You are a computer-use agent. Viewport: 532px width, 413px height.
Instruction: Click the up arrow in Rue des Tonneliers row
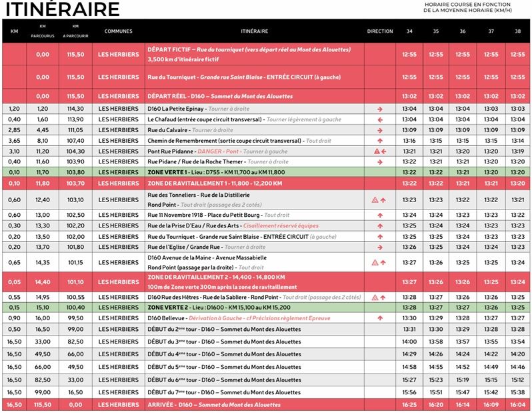[383, 200]
